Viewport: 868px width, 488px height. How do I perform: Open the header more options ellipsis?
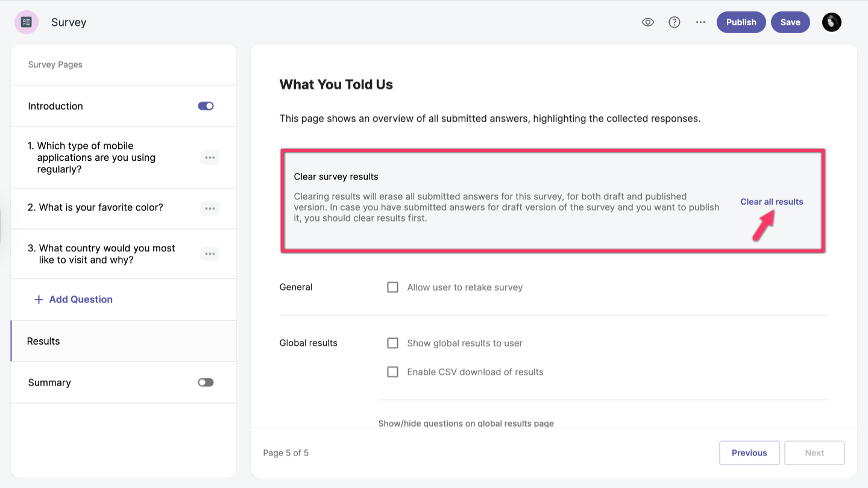[x=700, y=22]
